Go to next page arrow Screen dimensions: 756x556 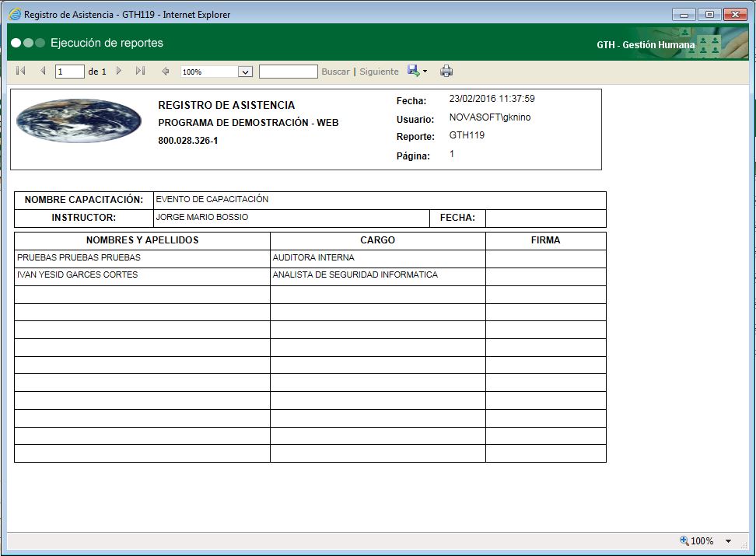pos(119,71)
